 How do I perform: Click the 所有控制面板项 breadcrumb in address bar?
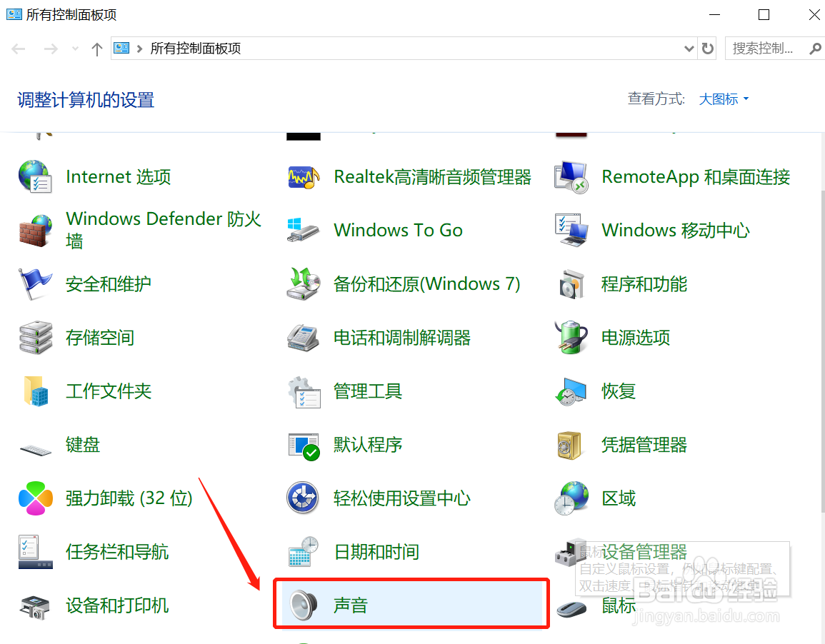(195, 49)
